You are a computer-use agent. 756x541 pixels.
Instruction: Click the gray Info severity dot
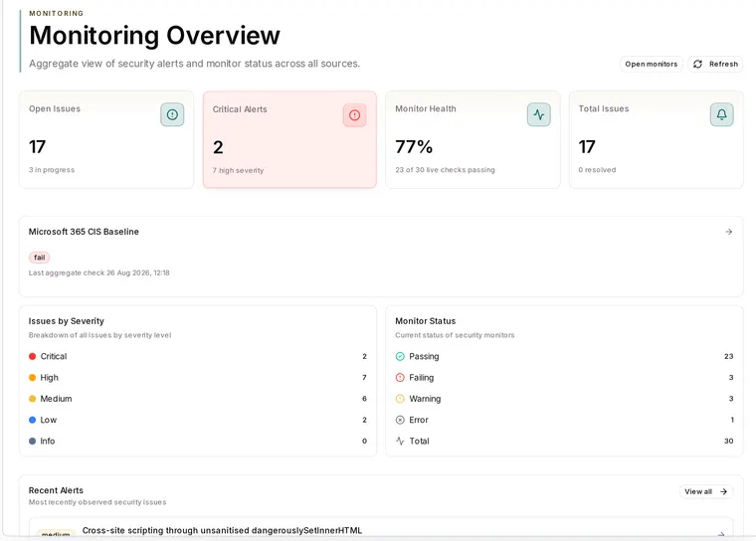point(32,442)
